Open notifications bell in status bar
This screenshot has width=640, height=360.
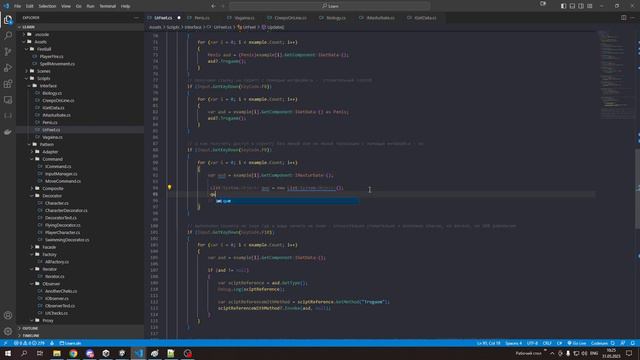[x=633, y=343]
